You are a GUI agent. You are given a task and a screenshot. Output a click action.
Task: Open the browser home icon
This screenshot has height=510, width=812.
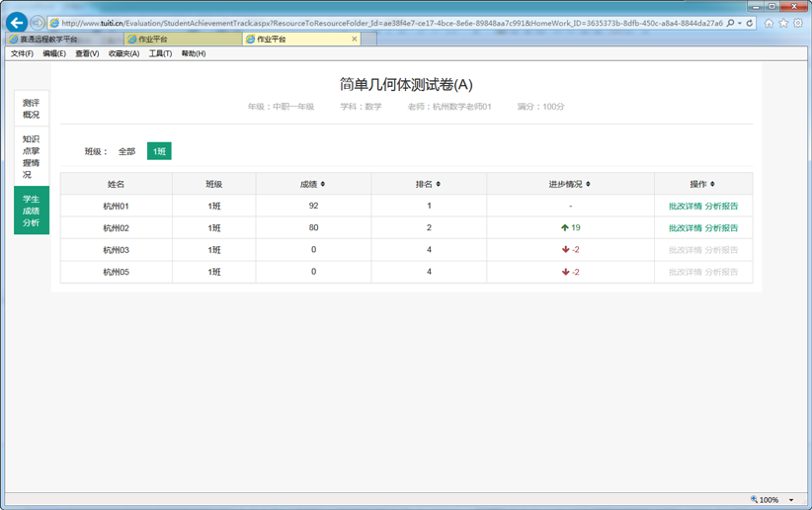[x=769, y=23]
